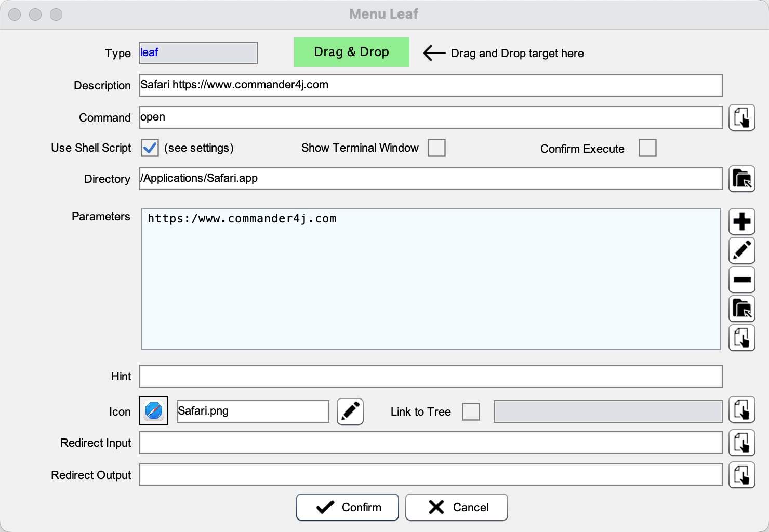
Task: Enable the Link to Tree checkbox
Action: coord(471,412)
